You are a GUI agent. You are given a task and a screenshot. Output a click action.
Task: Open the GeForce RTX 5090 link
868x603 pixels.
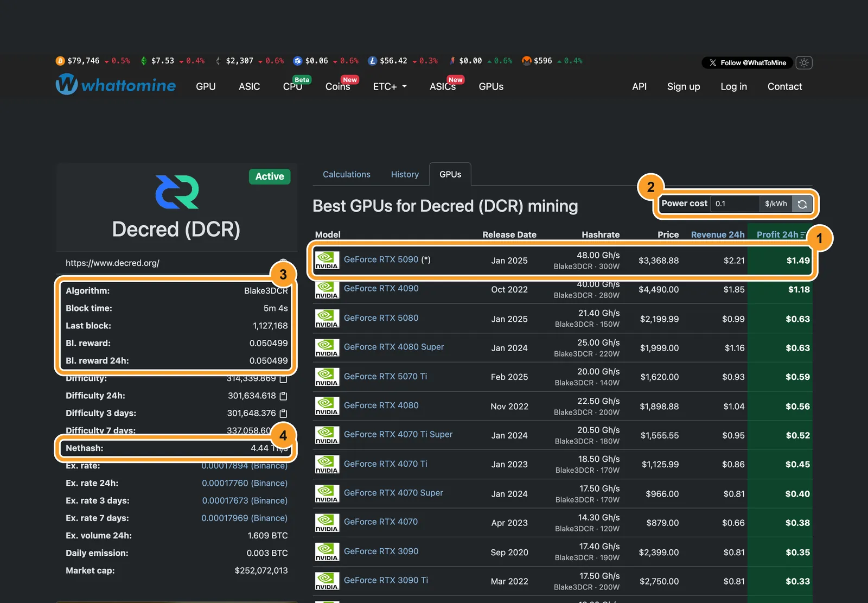[381, 259]
